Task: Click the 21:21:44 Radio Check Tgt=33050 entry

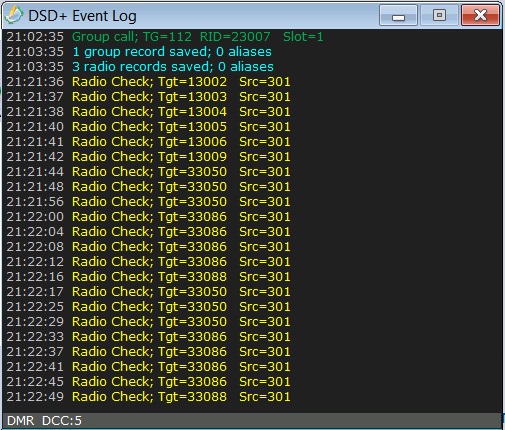Action: tap(148, 172)
